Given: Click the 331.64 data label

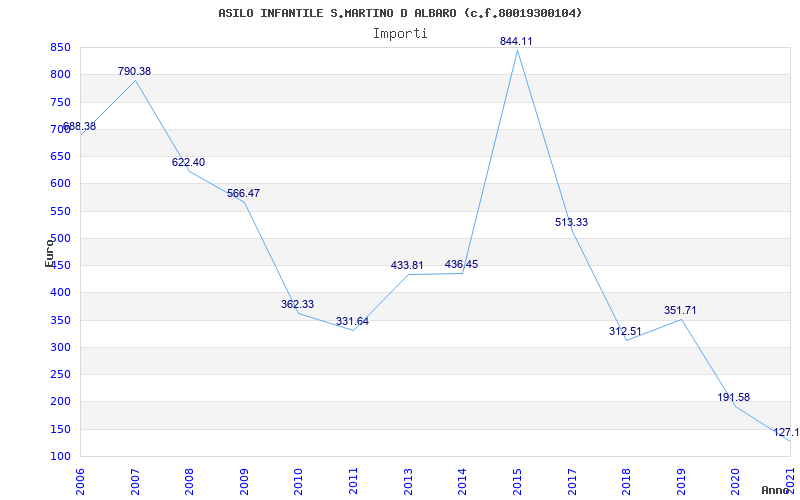Looking at the screenshot, I should pyautogui.click(x=352, y=321).
